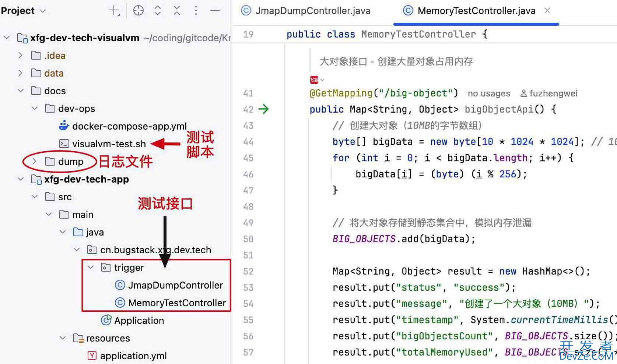Click the resources folder icon
This screenshot has height=364, width=617.
[78, 338]
